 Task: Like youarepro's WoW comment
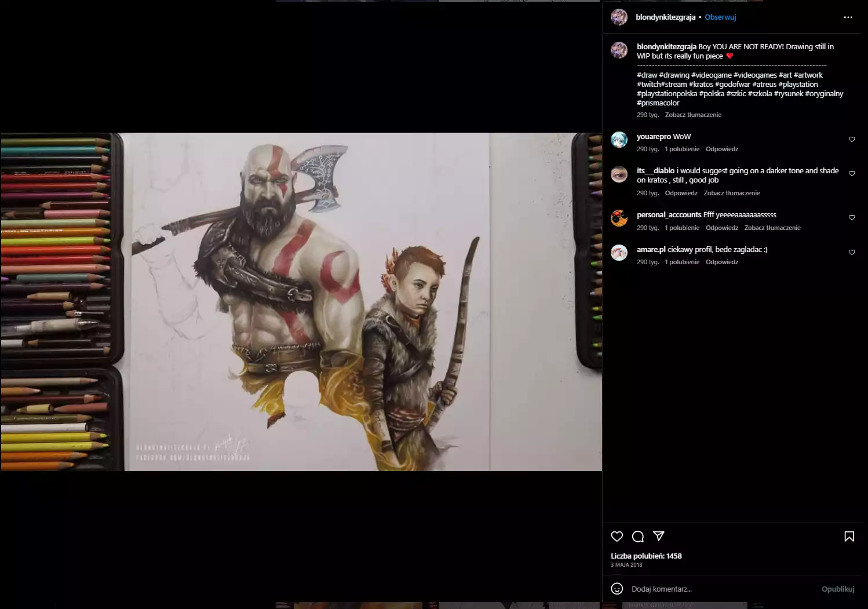click(x=852, y=140)
